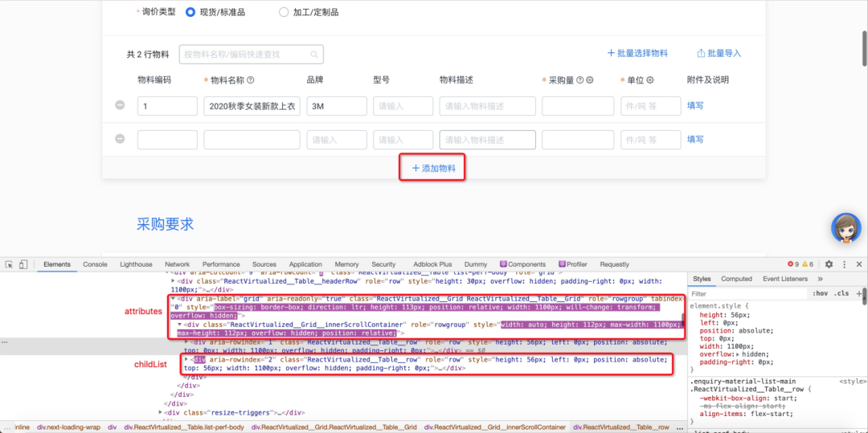Viewport: 868px width, 433px height.
Task: Activate the DevTools element inspector icon
Action: point(10,264)
